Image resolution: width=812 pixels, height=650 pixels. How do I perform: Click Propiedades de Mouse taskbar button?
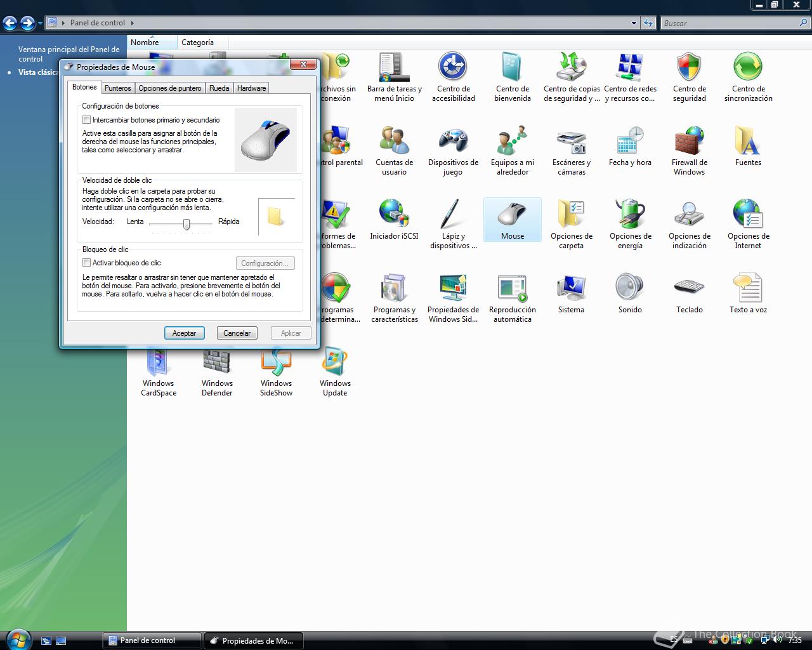pos(253,640)
